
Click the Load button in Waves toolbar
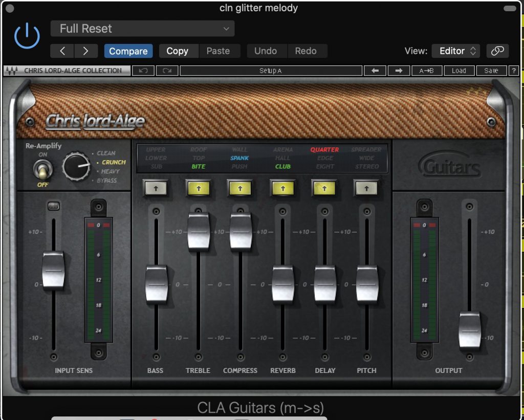pyautogui.click(x=459, y=71)
